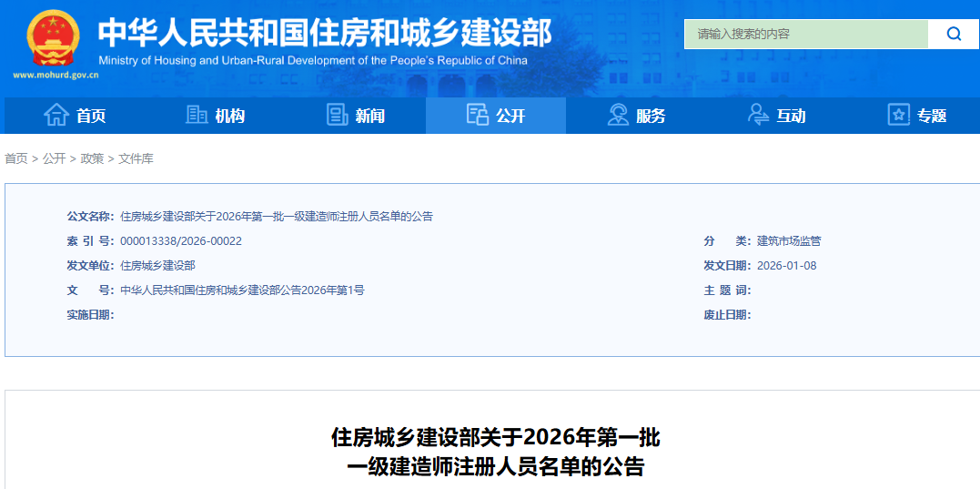Click the house icon beside 首页

[x=56, y=115]
